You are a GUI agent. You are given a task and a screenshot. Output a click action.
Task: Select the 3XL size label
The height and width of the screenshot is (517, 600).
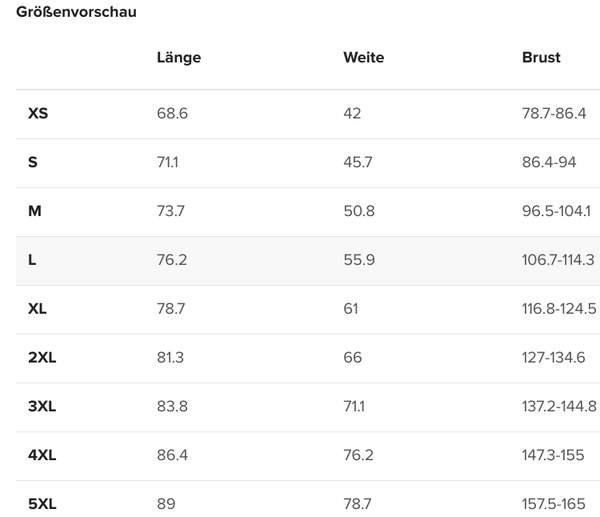click(x=42, y=406)
